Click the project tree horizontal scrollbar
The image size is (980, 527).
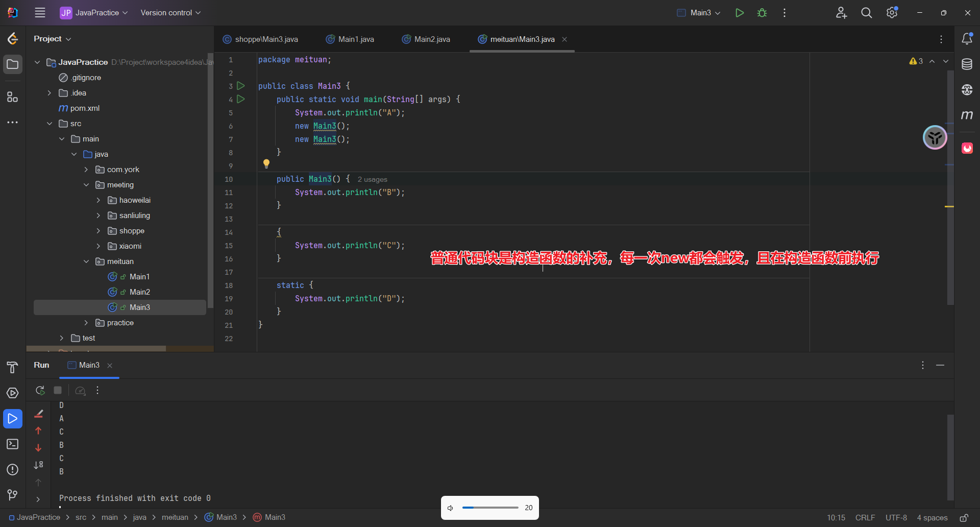click(96, 349)
